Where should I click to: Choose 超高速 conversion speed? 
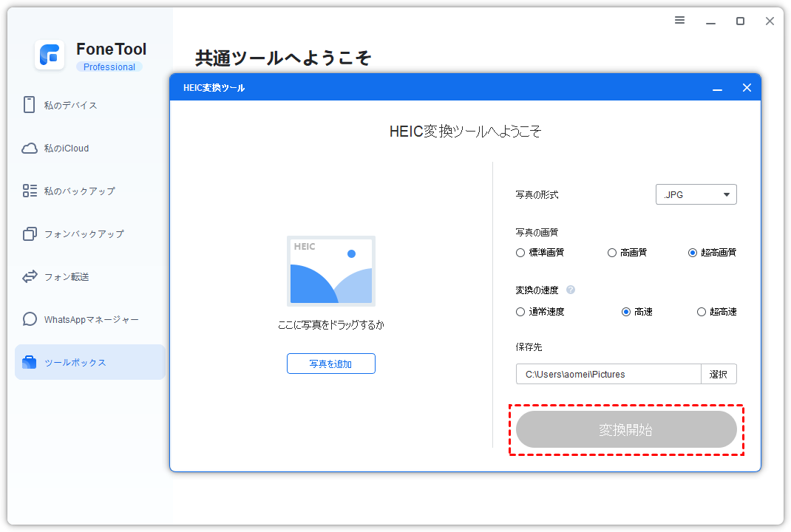pos(702,312)
